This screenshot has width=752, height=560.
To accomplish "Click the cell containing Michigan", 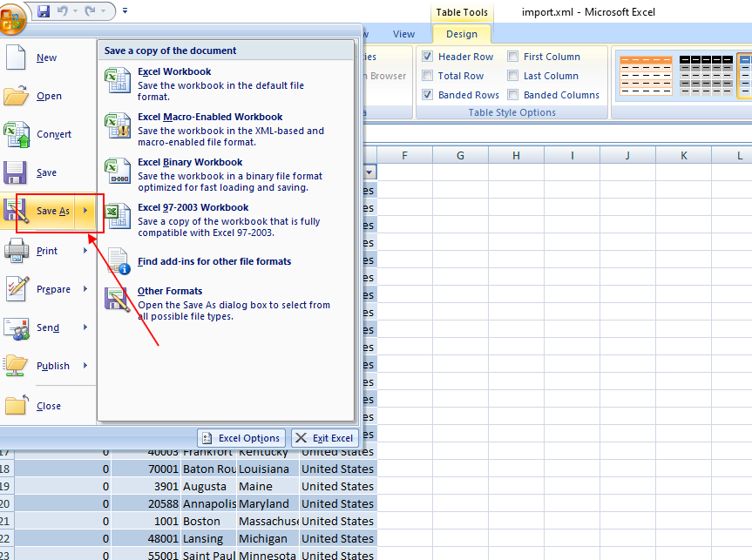I will pos(268,539).
